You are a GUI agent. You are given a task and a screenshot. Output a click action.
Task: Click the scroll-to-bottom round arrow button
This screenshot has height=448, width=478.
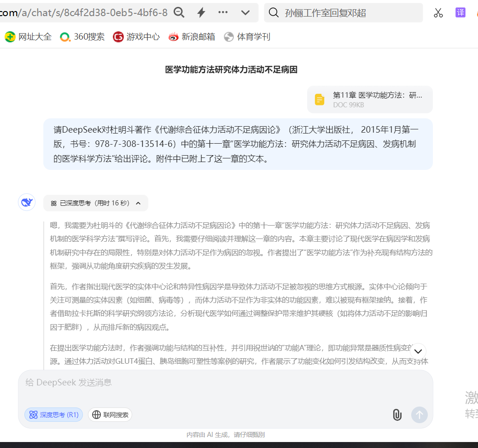[x=418, y=351]
